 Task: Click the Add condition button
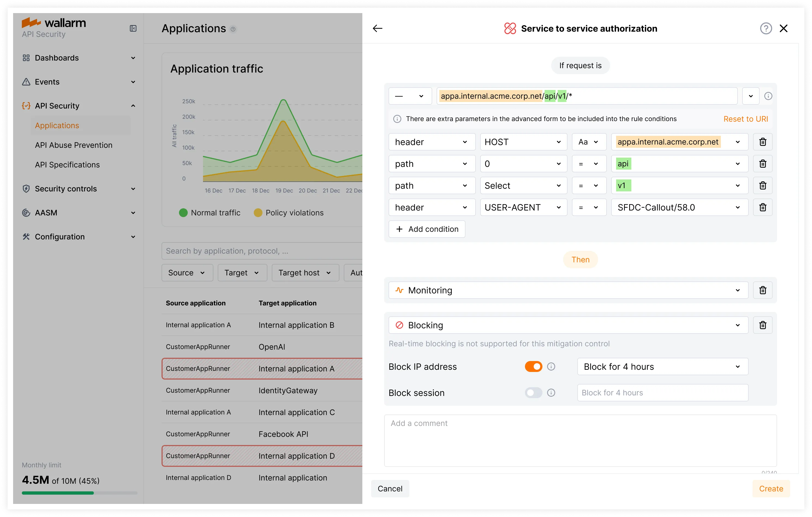[427, 229]
